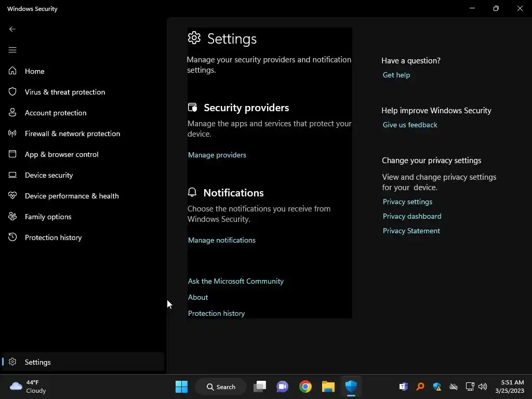
Task: Launch Google Chrome from taskbar
Action: (x=305, y=387)
